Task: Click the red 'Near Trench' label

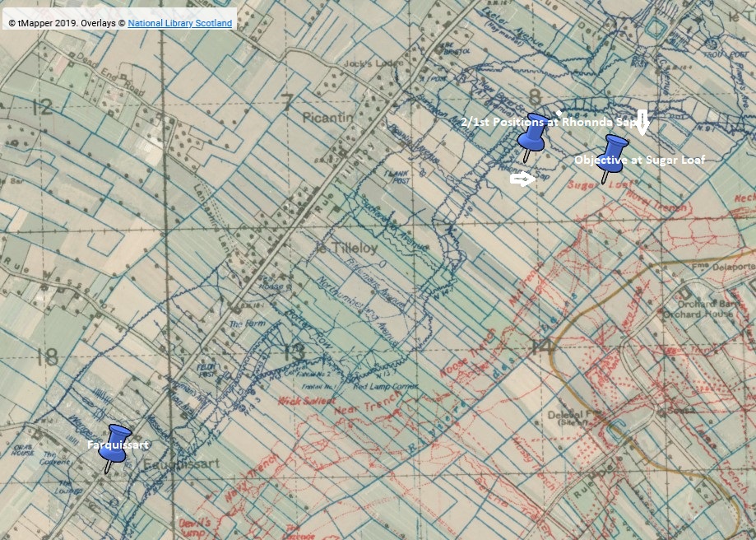Action: tap(368, 403)
